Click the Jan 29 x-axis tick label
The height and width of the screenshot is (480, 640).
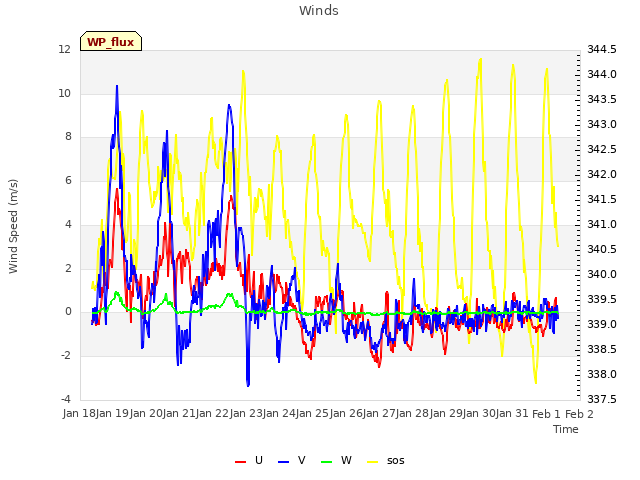click(446, 413)
